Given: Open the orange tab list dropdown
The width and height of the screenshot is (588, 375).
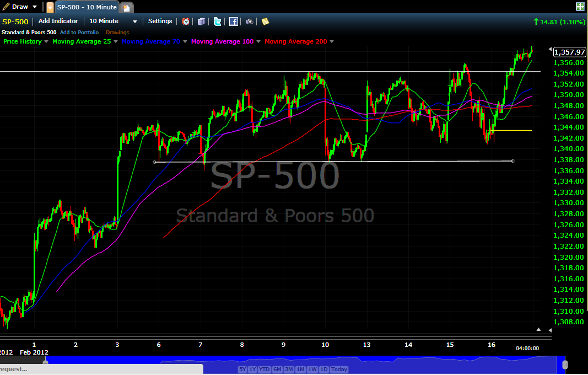Looking at the screenshot, I should coord(50,7).
